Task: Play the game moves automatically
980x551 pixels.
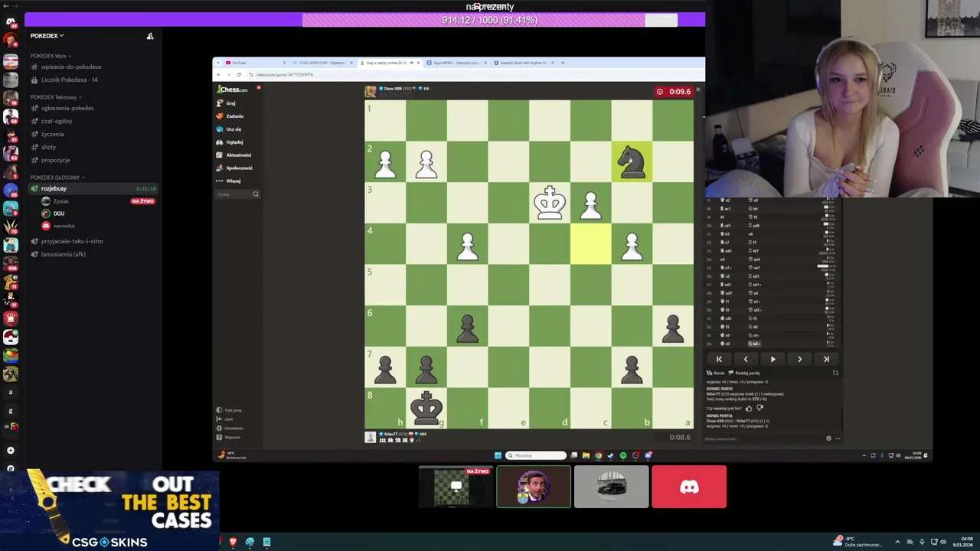Action: [773, 359]
